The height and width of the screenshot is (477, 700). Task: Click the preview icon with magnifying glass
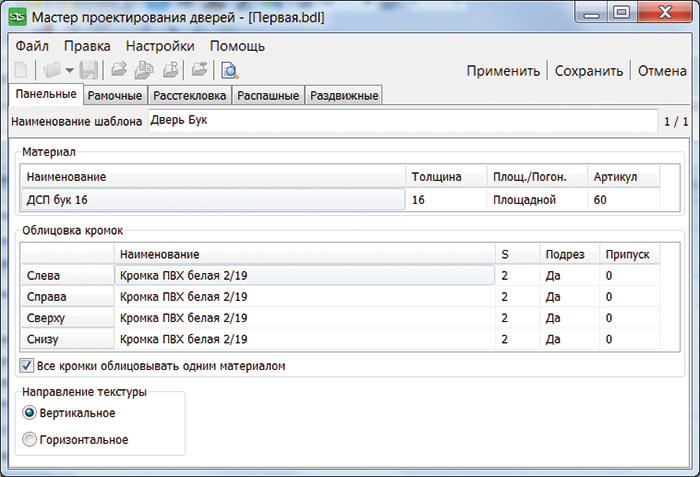[229, 70]
